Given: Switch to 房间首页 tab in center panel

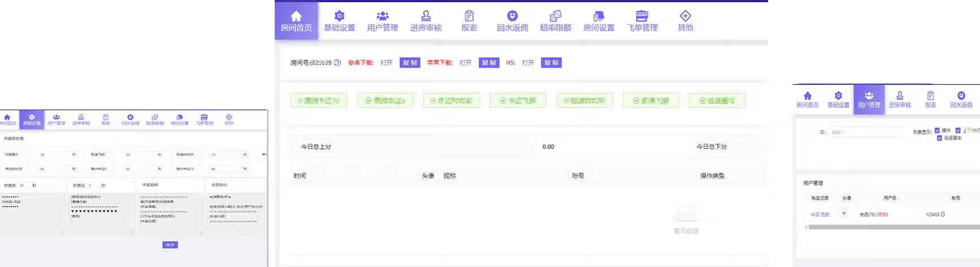Looking at the screenshot, I should coord(296,21).
